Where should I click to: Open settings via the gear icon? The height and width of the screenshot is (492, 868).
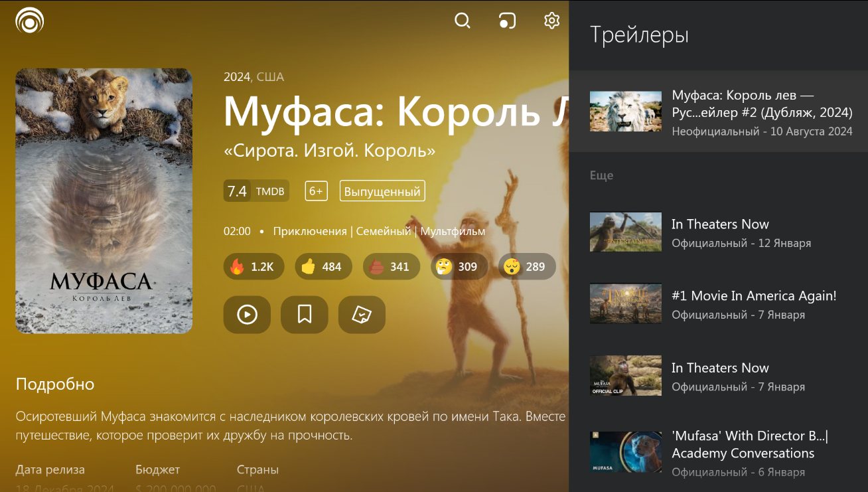(x=551, y=21)
